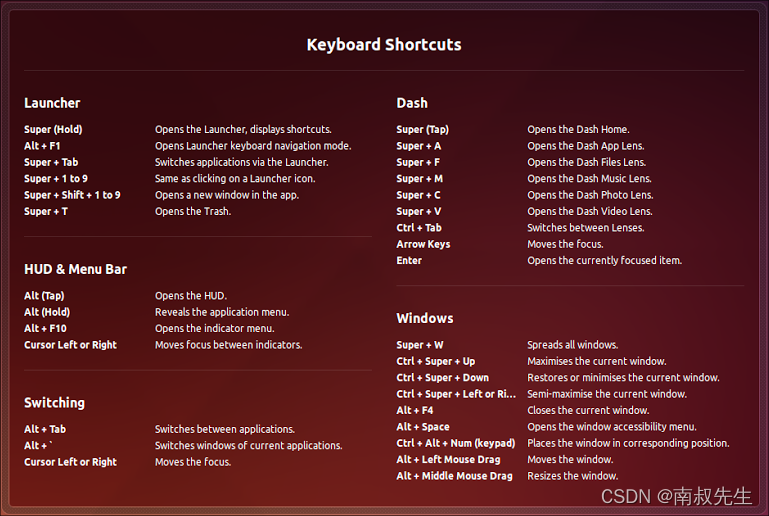
Task: Select the HUD & Menu Bar heading
Action: (76, 269)
